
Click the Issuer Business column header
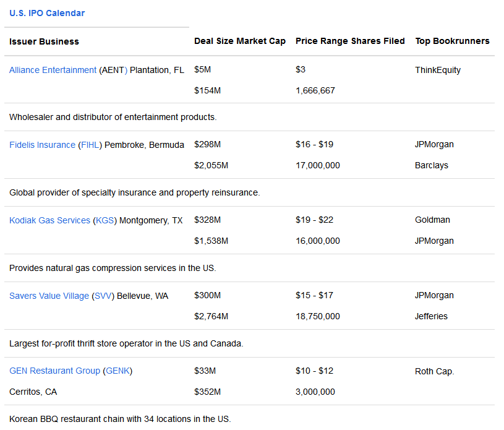coord(44,41)
